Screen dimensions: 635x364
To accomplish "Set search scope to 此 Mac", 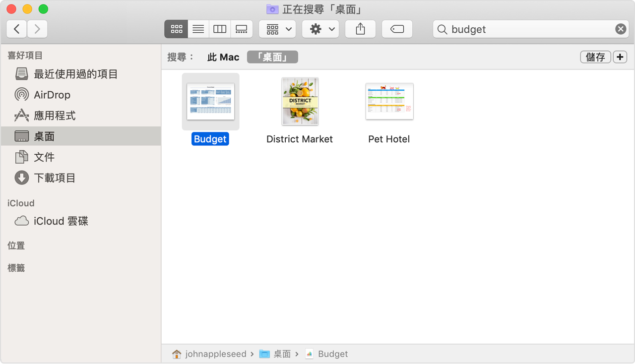I will coord(223,58).
